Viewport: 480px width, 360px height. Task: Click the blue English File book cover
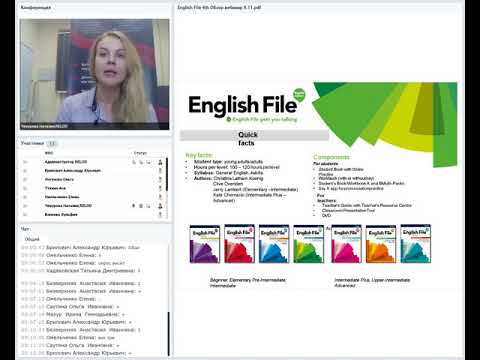(x=274, y=244)
